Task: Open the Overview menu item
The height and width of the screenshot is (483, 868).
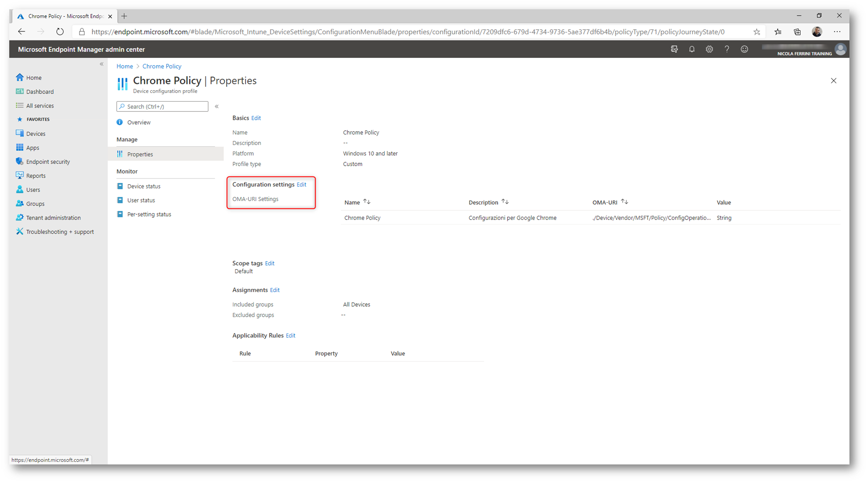Action: 139,122
